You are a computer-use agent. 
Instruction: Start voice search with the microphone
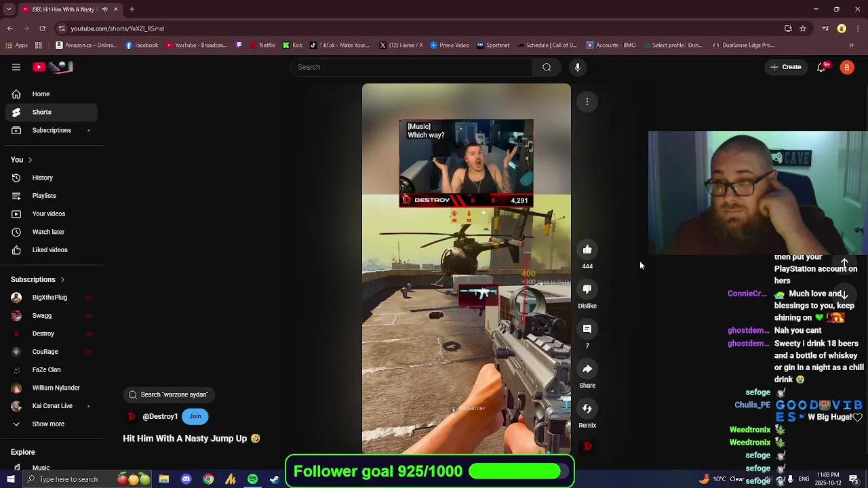[578, 67]
